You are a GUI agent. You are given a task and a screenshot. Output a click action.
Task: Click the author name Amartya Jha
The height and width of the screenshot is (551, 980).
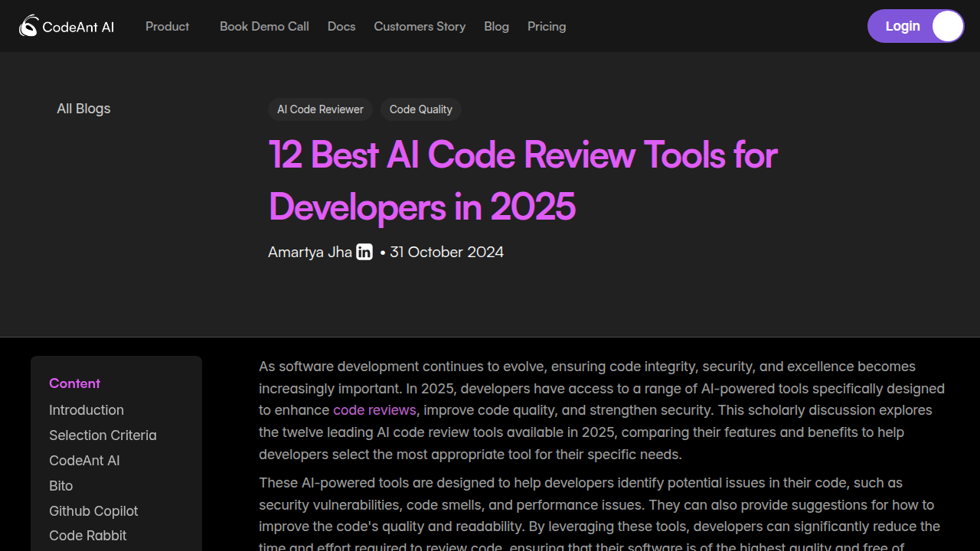pos(310,252)
